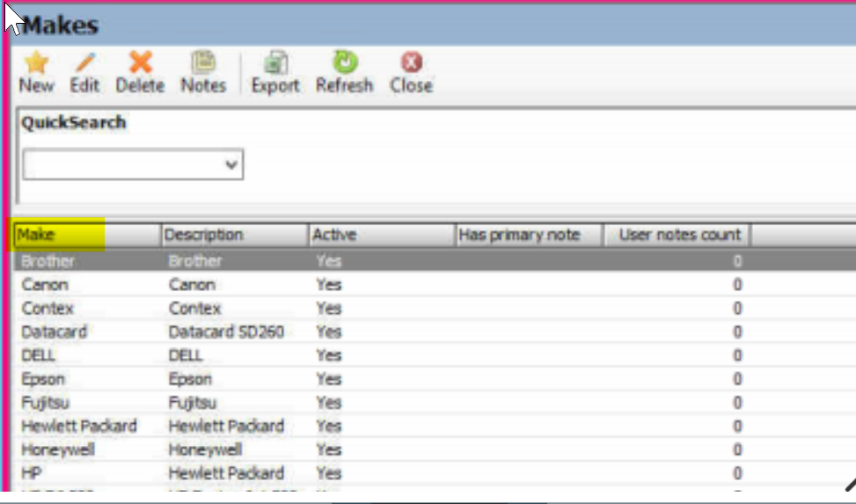Select the Honeywell make cell

click(x=58, y=449)
